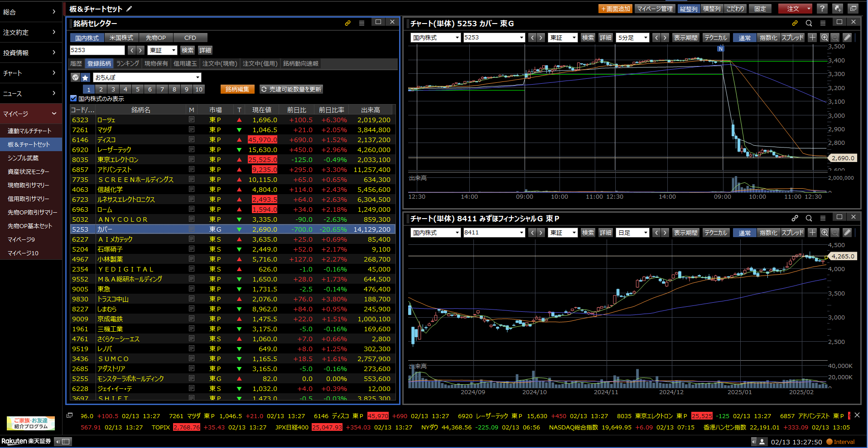The width and height of the screenshot is (868, 448).
Task: Open the help question mark icon
Action: (x=822, y=9)
